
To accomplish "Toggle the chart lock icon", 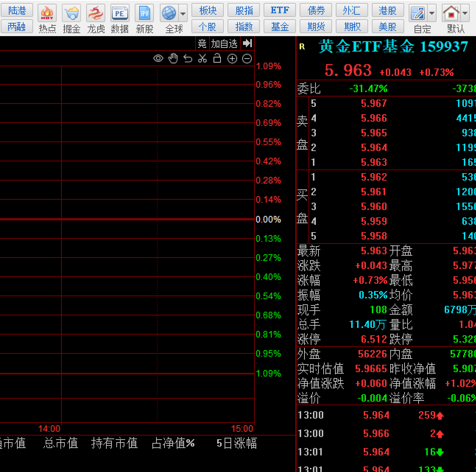I will 217,59.
